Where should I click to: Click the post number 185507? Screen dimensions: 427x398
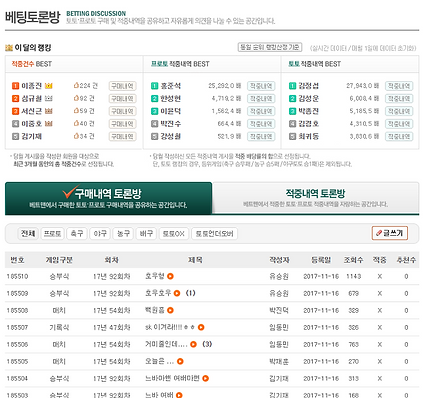point(17,327)
